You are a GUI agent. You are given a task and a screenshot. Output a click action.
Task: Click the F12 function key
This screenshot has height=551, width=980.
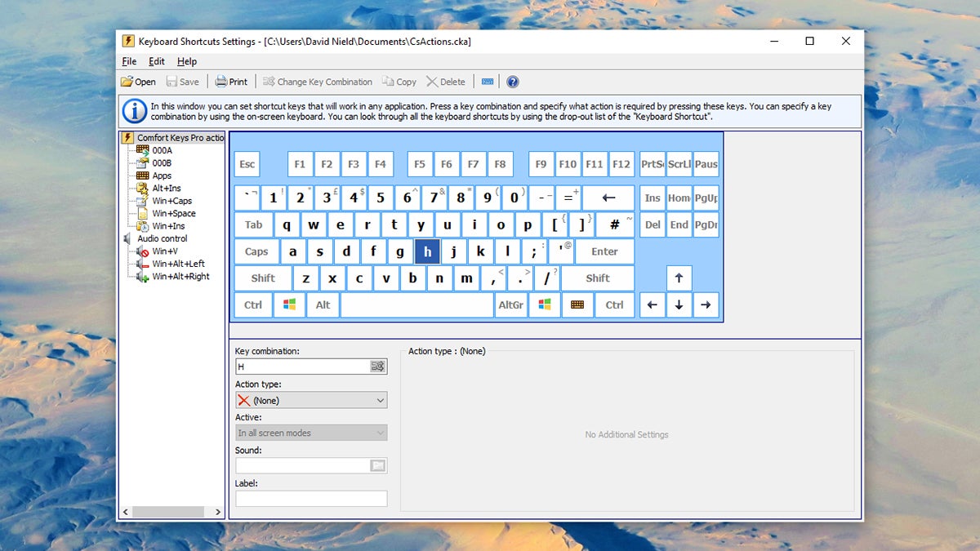(621, 164)
